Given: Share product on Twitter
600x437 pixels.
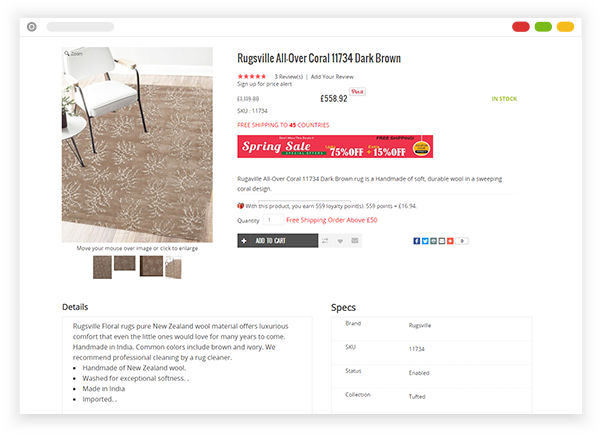Looking at the screenshot, I should tap(425, 241).
